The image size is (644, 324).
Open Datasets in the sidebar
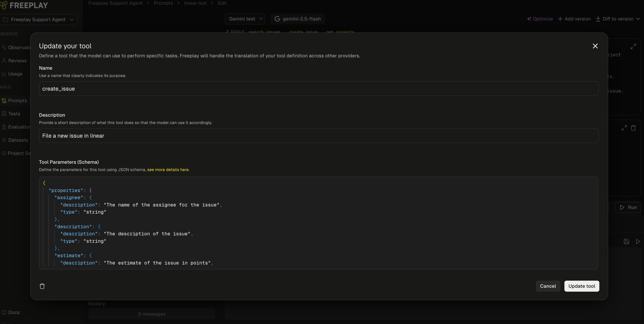[18, 140]
